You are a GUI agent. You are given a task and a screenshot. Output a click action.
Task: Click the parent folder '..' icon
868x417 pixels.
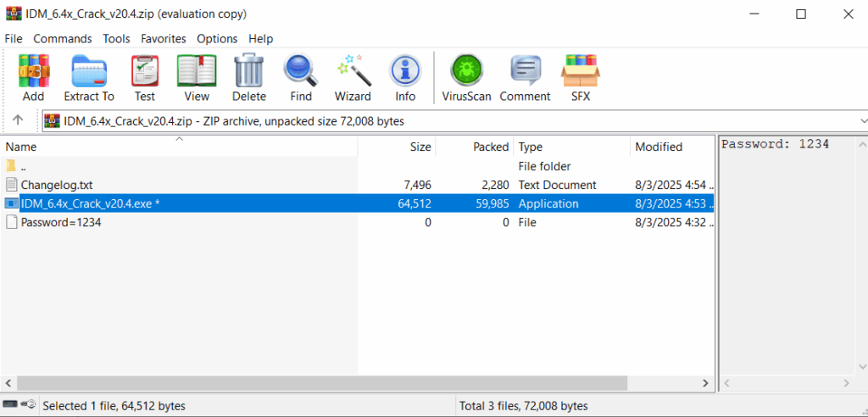[x=11, y=165]
